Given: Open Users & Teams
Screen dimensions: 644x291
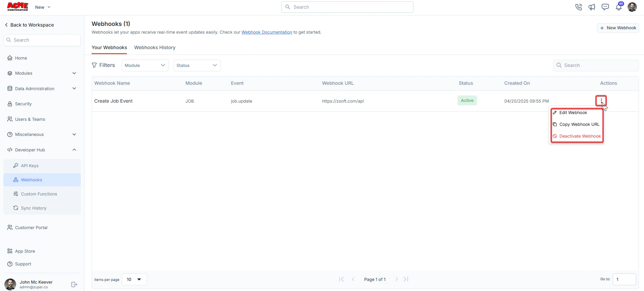Looking at the screenshot, I should 30,119.
